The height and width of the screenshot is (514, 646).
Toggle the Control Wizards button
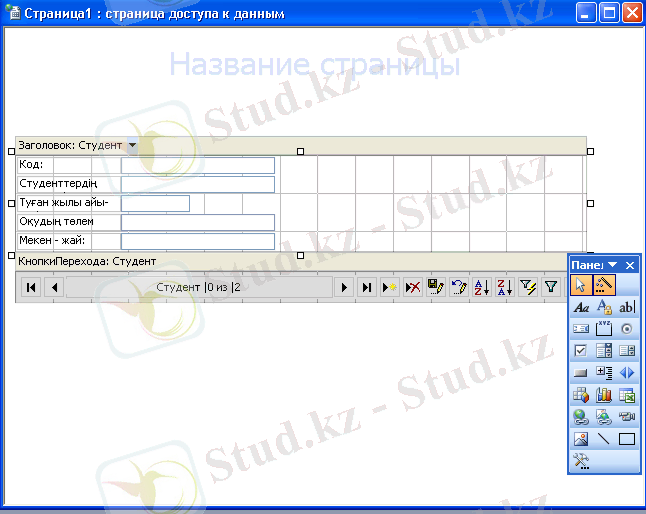[x=604, y=285]
